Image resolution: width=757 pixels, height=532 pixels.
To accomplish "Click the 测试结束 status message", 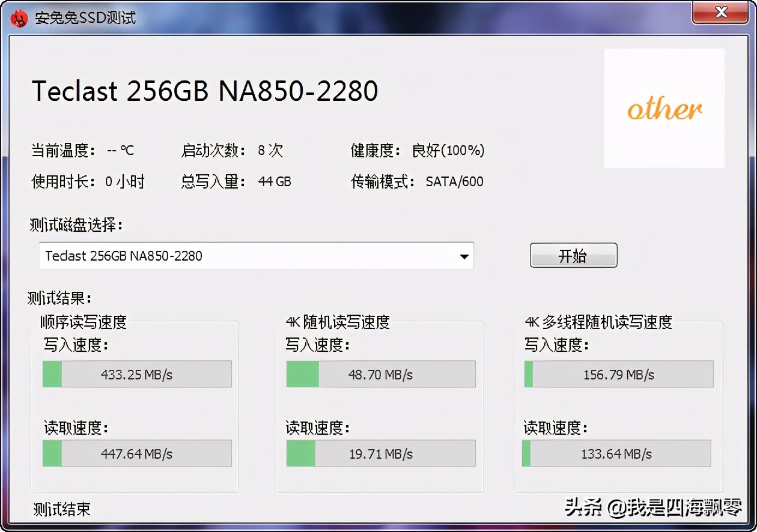I will (61, 509).
